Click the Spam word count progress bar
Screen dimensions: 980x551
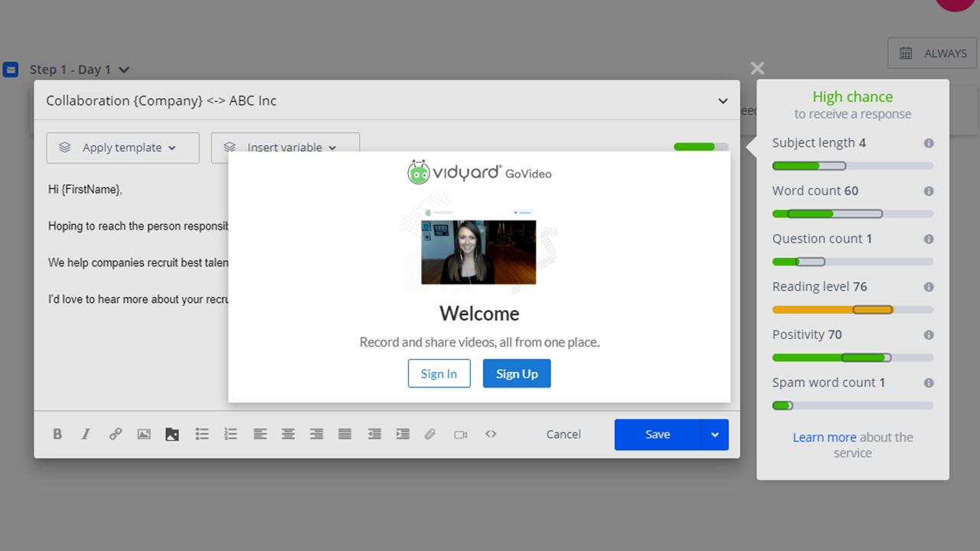click(853, 406)
